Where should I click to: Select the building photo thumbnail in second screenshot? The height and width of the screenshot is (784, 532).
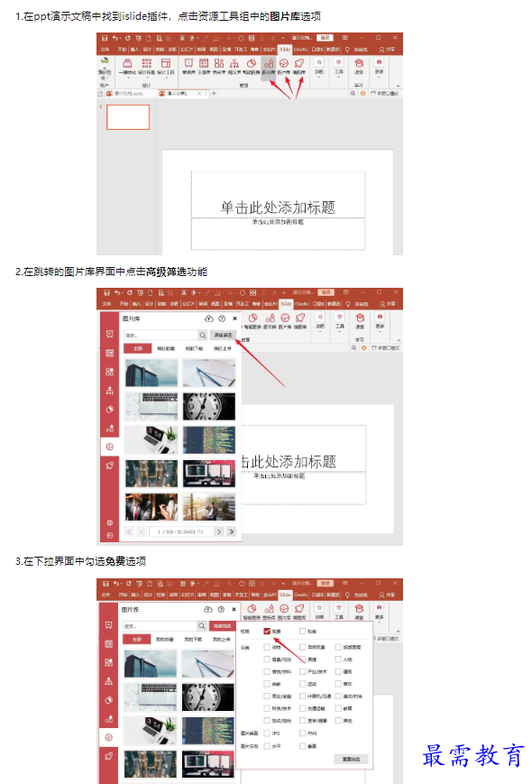[x=151, y=373]
